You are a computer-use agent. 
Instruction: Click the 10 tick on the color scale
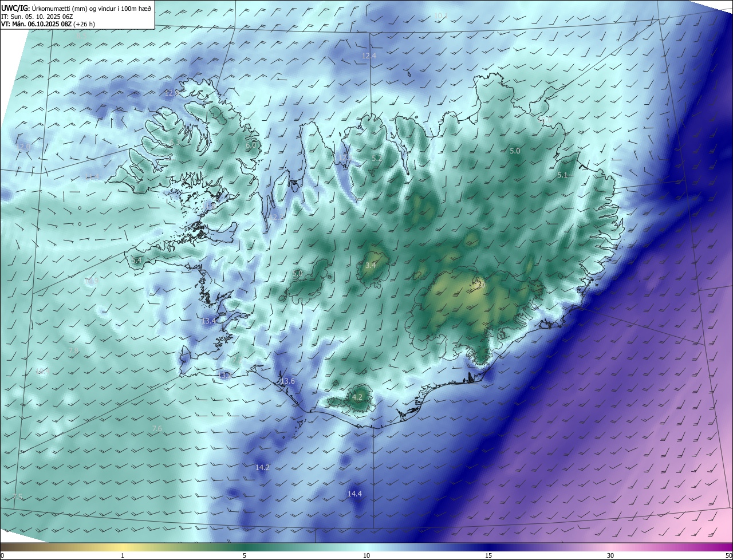coord(366,555)
